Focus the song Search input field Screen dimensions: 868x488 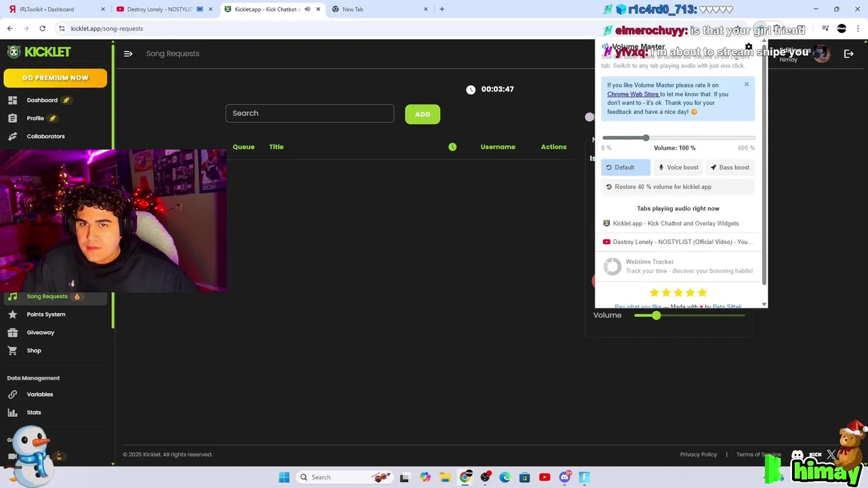coord(310,113)
